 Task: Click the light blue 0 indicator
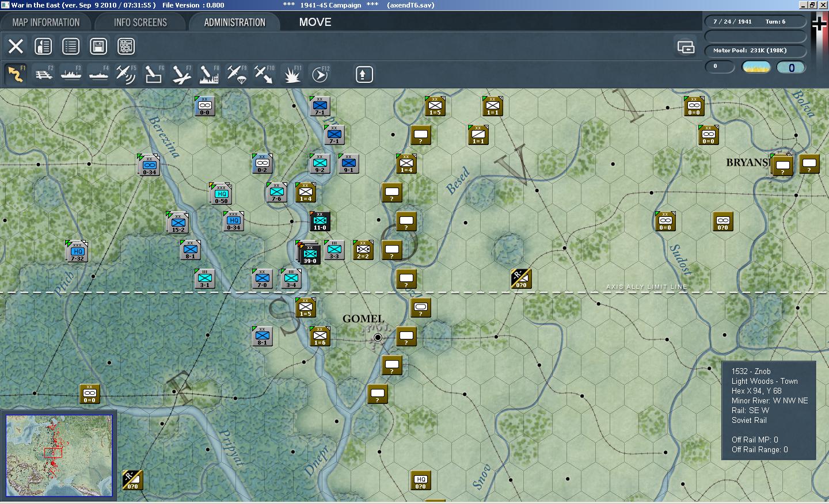(x=791, y=67)
